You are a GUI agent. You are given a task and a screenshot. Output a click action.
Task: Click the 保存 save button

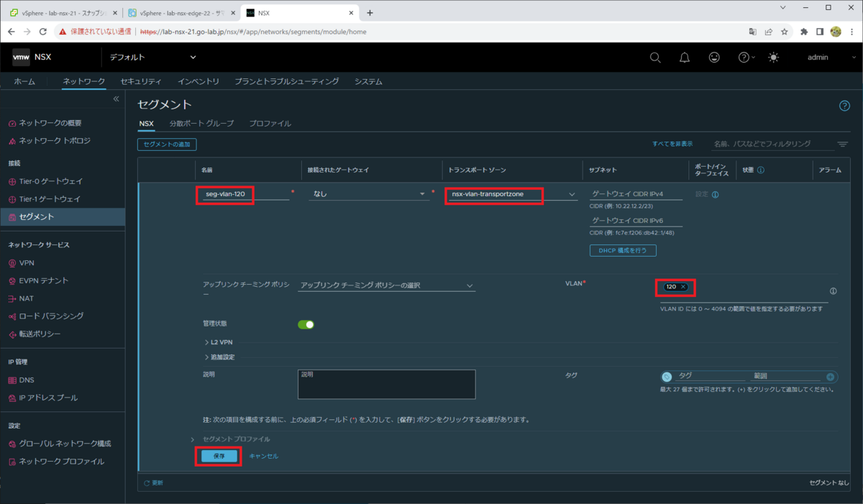coord(219,456)
